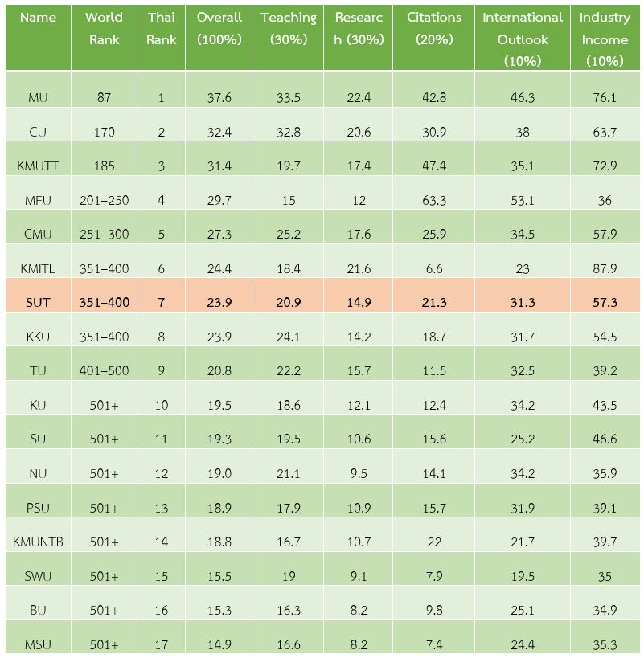This screenshot has width=644, height=658.
Task: Select the MU name cell
Action: 38,98
